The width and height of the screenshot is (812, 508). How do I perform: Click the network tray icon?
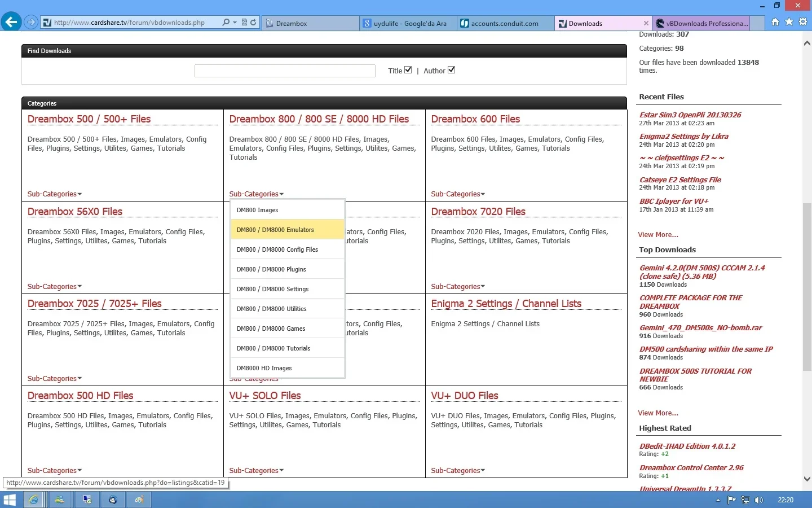coord(745,500)
